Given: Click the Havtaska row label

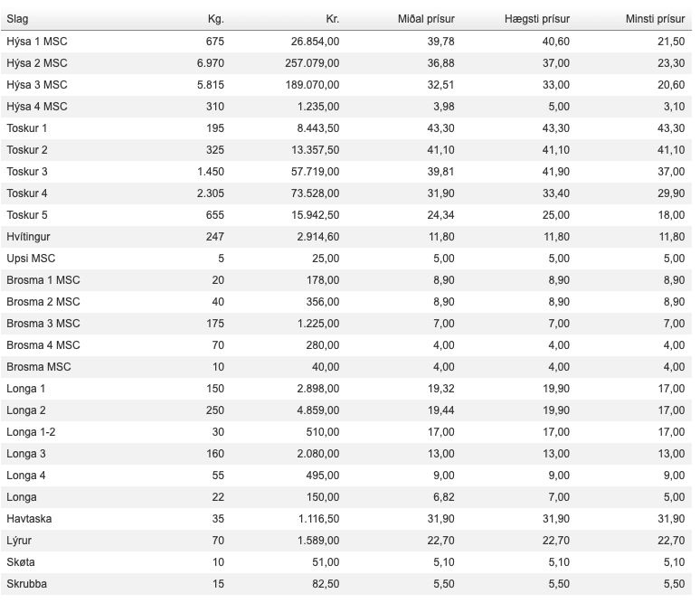Looking at the screenshot, I should [x=29, y=519].
